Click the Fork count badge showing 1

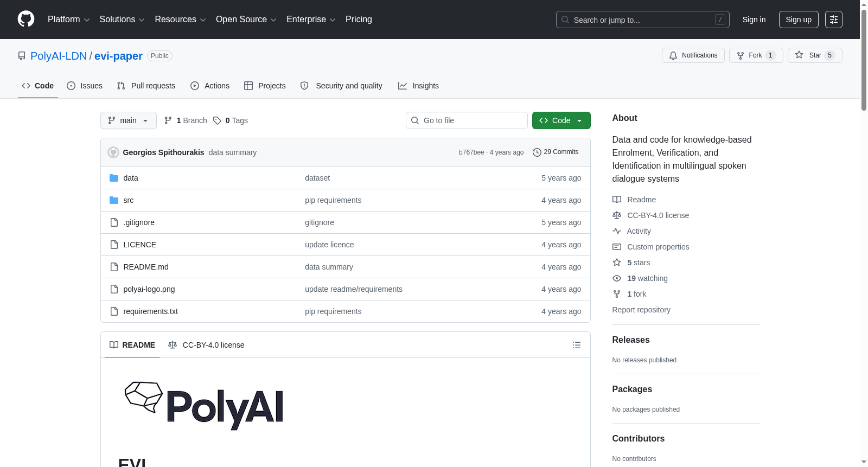tap(770, 55)
